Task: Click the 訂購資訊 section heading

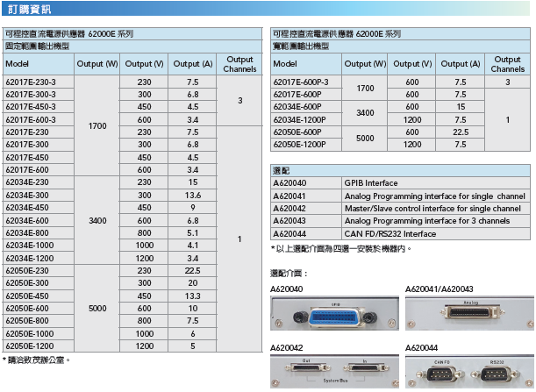Action: [30, 10]
